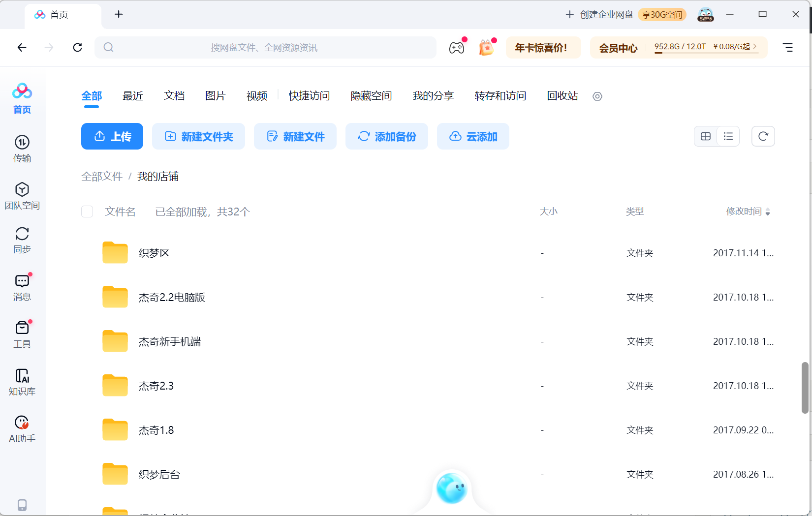
Task: Switch to list view layout
Action: pos(728,136)
